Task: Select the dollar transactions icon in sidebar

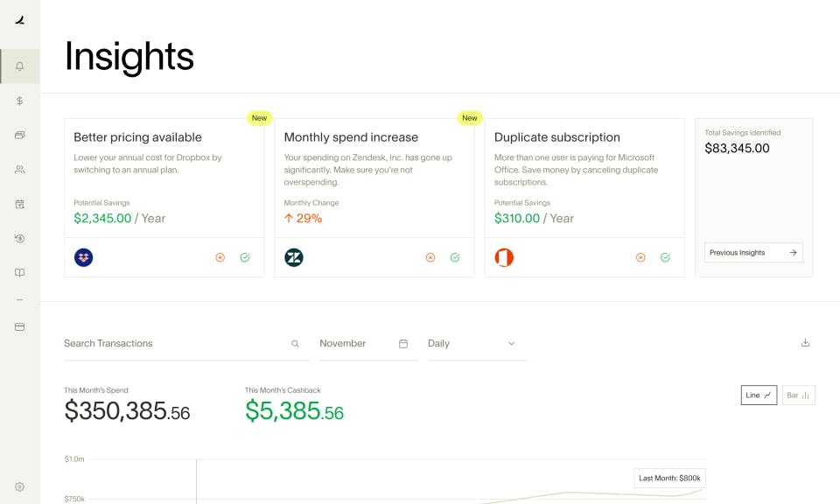Action: click(x=18, y=101)
